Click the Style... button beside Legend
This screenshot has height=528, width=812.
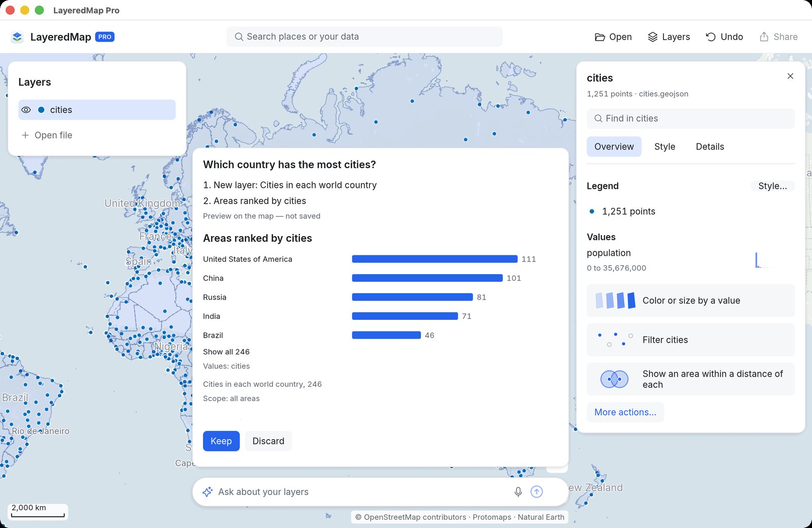(772, 186)
